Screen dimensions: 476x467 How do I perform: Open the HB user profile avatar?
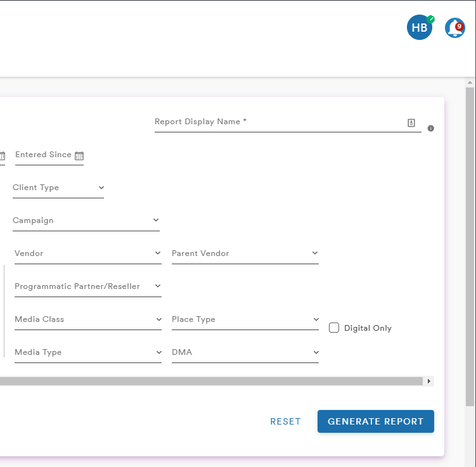[419, 27]
